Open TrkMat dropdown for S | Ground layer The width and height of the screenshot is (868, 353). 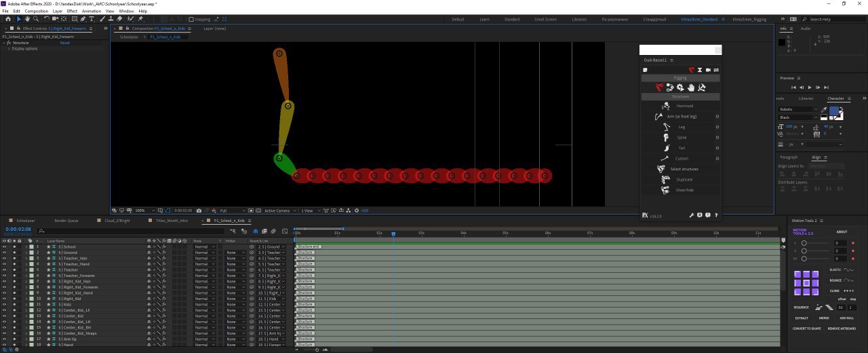[234, 253]
